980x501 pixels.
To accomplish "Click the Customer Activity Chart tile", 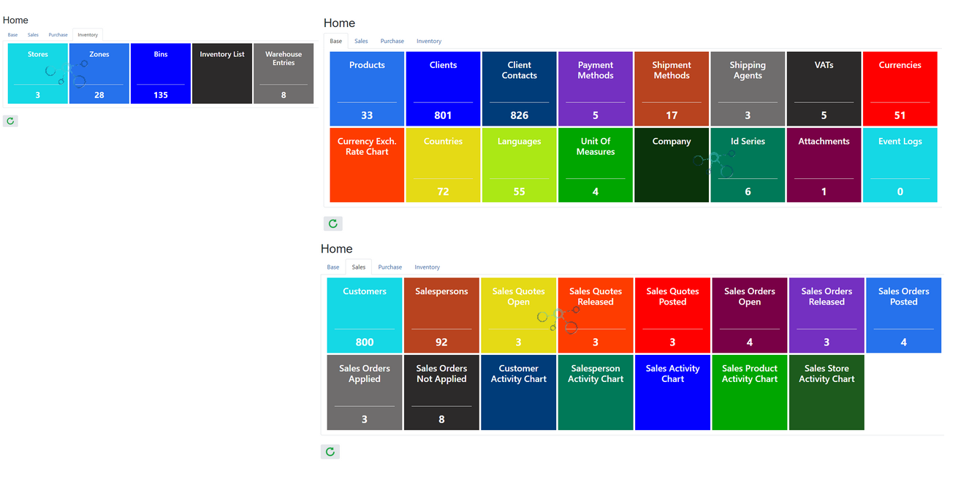I will 518,392.
